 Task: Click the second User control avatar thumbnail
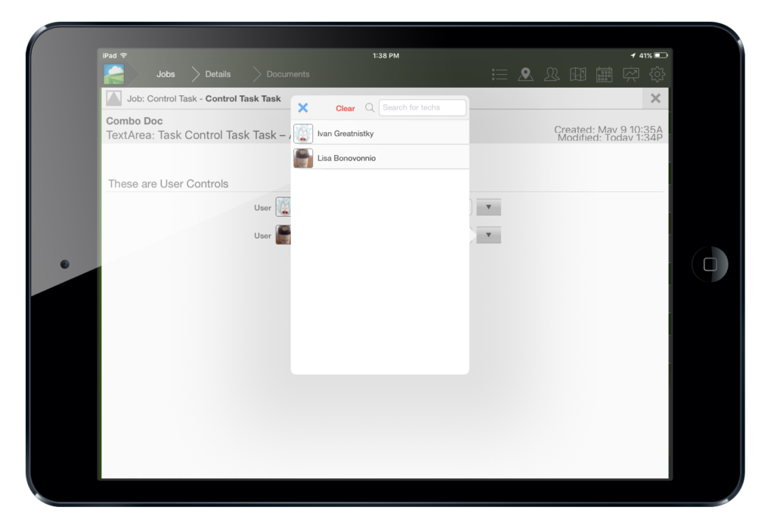(x=283, y=234)
